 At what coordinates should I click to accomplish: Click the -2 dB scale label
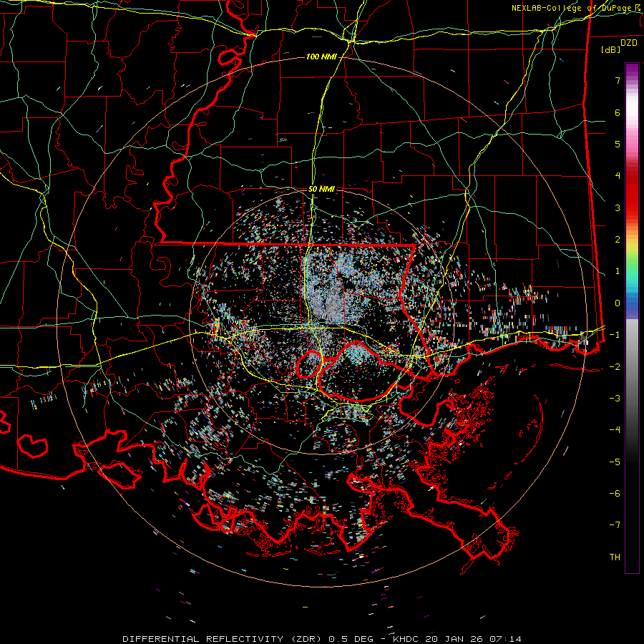pos(615,366)
